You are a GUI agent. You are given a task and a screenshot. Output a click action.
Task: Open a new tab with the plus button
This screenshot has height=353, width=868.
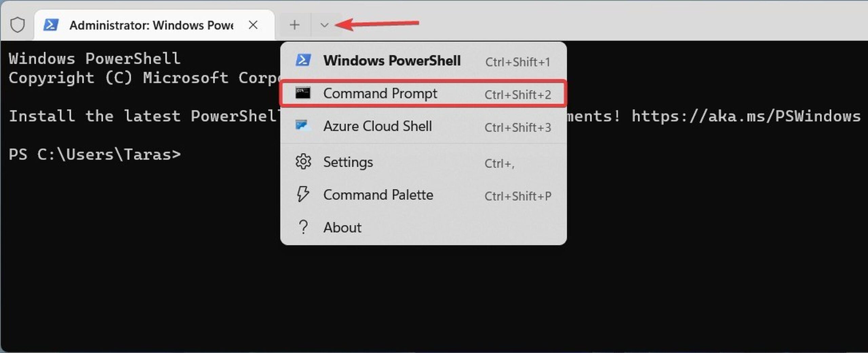[x=295, y=25]
